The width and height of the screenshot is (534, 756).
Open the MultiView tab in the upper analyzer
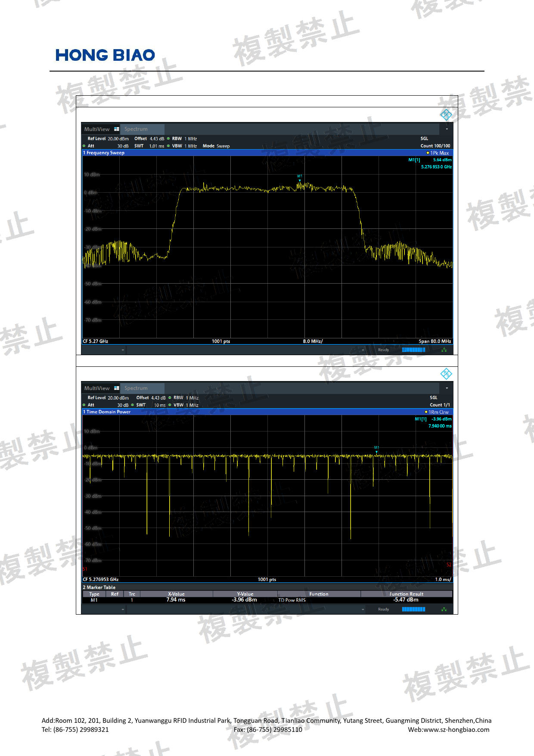(101, 129)
